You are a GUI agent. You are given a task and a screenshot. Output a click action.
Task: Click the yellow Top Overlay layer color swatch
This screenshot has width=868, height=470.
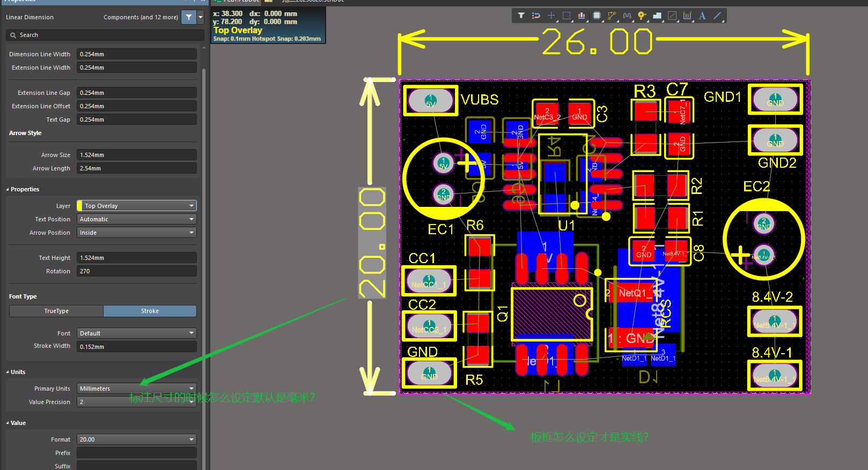point(80,206)
